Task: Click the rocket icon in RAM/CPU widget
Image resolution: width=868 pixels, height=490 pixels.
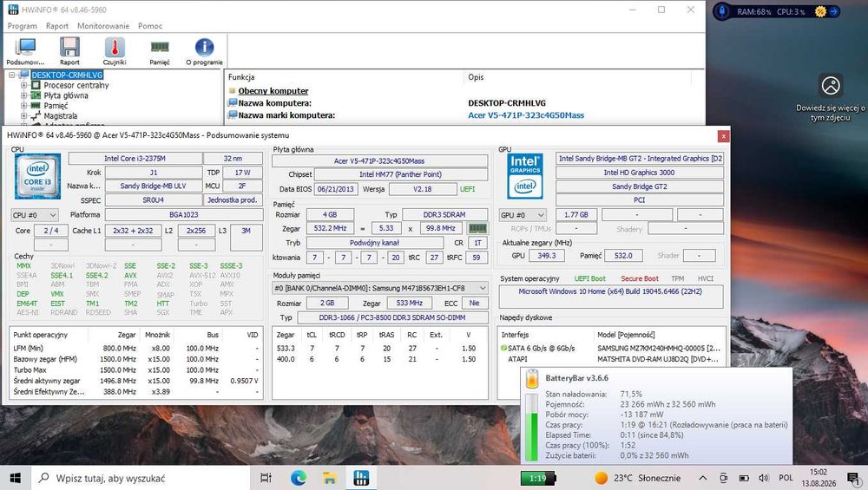Action: [x=722, y=11]
